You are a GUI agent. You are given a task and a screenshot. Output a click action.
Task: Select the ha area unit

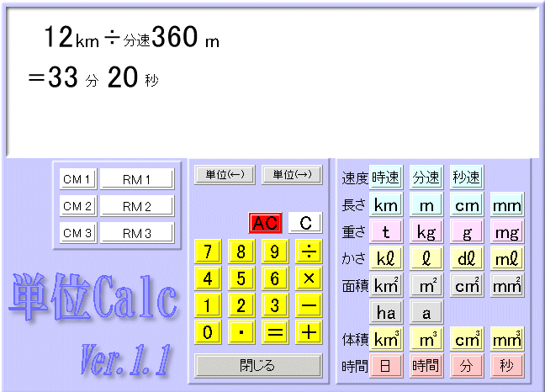point(386,313)
